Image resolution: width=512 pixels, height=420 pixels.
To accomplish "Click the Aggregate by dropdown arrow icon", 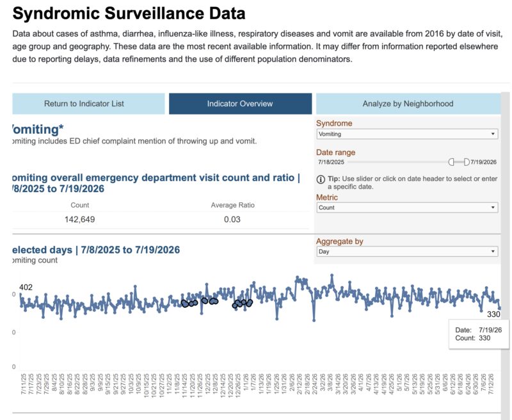I will (493, 252).
